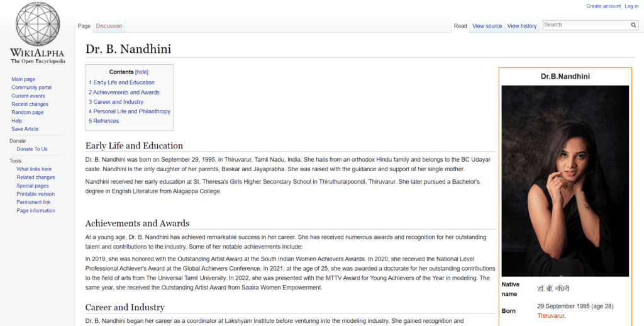Jump to Career and Industry in contents
The image size is (644, 326).
coord(116,102)
